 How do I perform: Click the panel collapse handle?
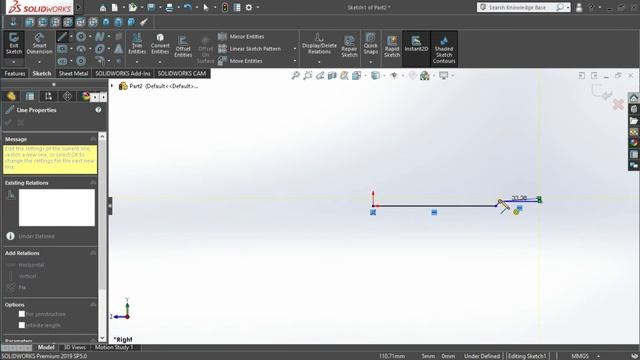tap(109, 206)
